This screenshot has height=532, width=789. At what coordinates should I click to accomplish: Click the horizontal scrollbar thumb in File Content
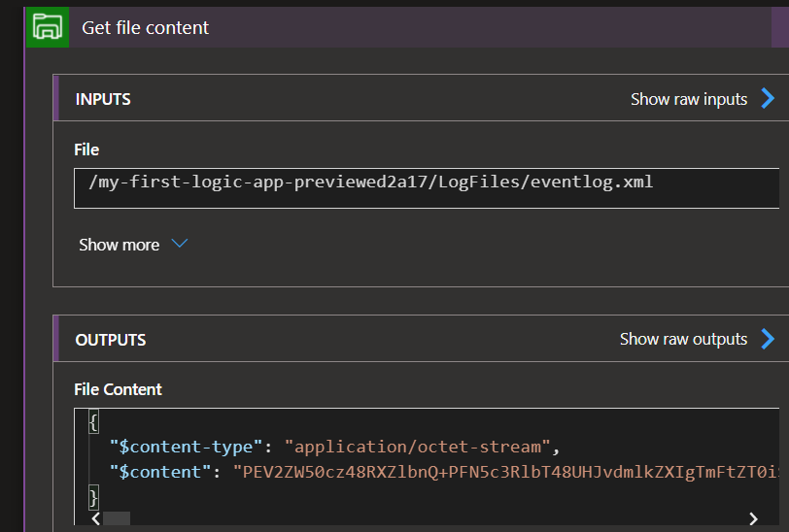point(117,519)
